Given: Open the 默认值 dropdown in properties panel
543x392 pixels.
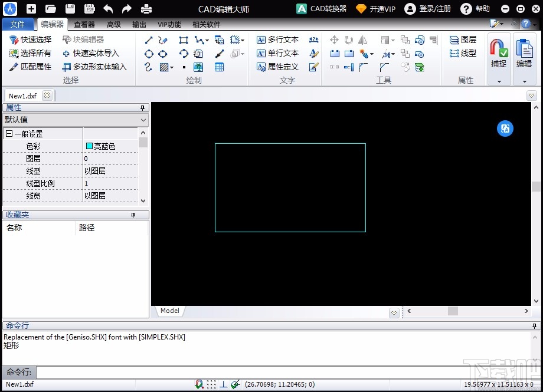Looking at the screenshot, I should point(143,120).
